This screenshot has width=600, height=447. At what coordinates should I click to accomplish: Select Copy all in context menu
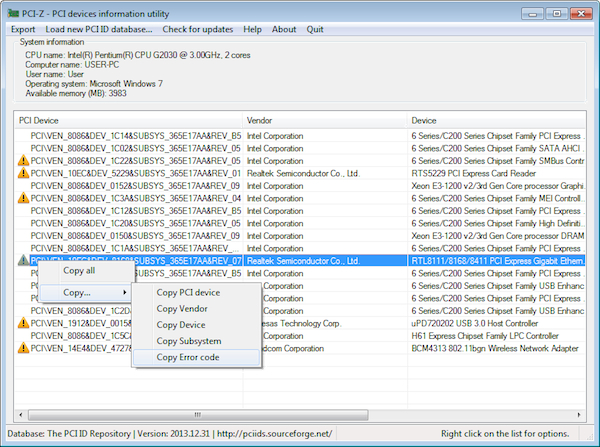[x=86, y=271]
